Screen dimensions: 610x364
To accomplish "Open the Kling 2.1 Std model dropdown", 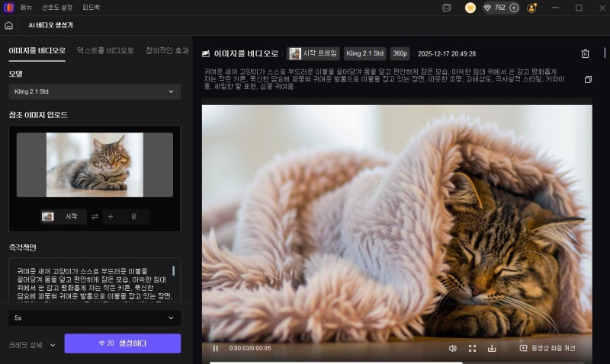I will 95,91.
